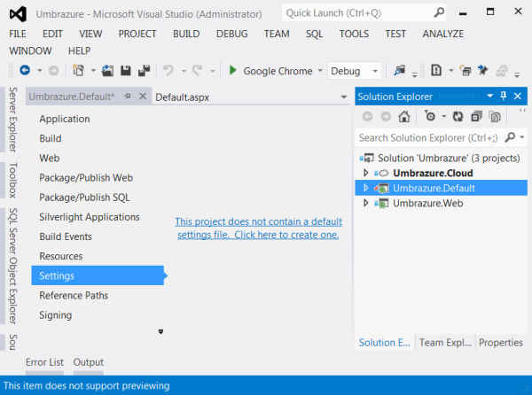This screenshot has width=532, height=395.
Task: Expand the Umbrazure.Cloud project node
Action: [366, 173]
